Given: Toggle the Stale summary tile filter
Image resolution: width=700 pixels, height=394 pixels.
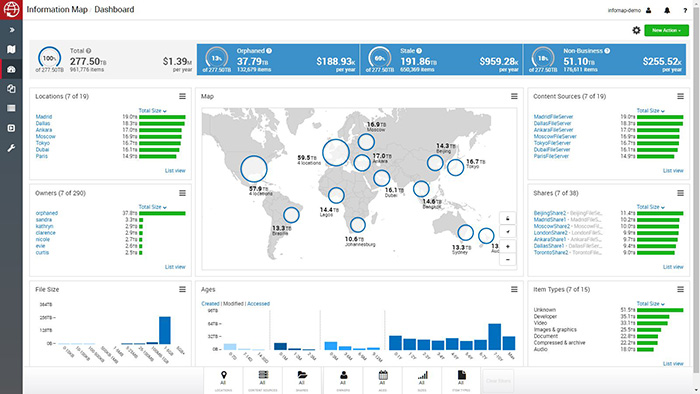Looking at the screenshot, I should 441,59.
